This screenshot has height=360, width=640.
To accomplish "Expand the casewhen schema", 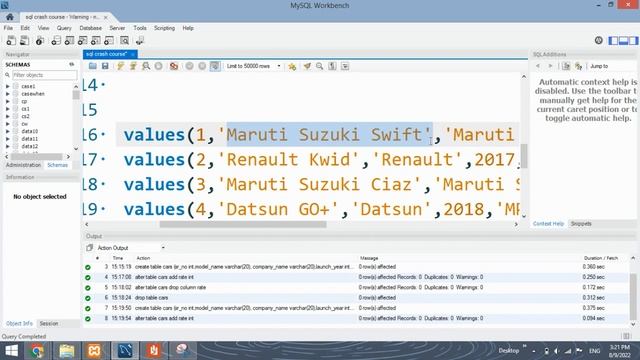I will pos(8,94).
